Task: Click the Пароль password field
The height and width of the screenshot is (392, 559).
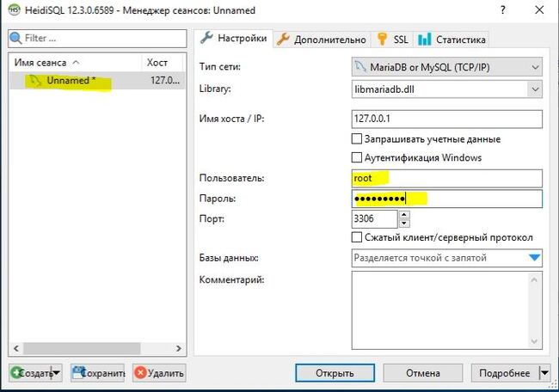Action: (446, 199)
